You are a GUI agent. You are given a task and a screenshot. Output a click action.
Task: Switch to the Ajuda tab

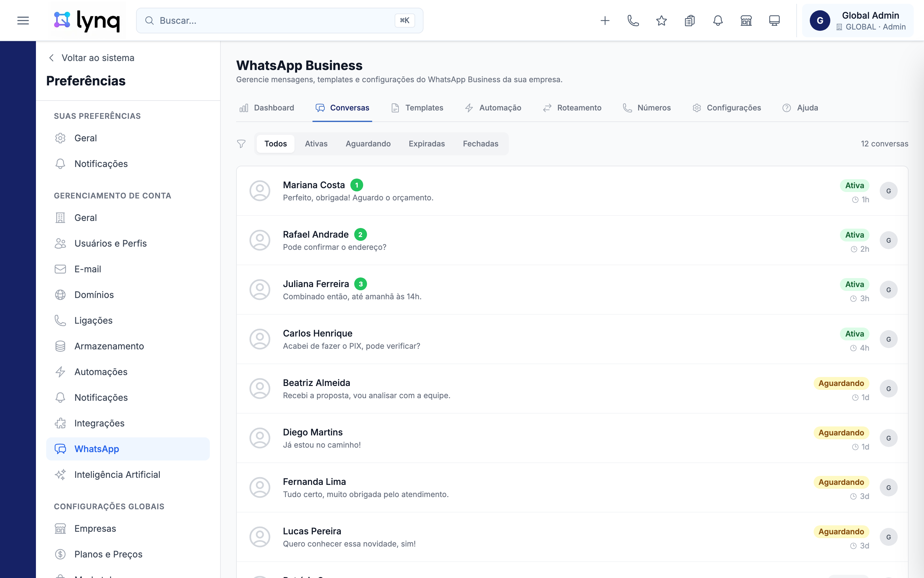click(800, 108)
